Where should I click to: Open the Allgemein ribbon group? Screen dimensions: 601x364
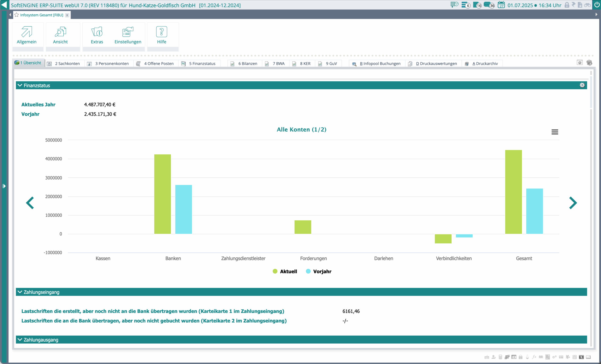[27, 35]
